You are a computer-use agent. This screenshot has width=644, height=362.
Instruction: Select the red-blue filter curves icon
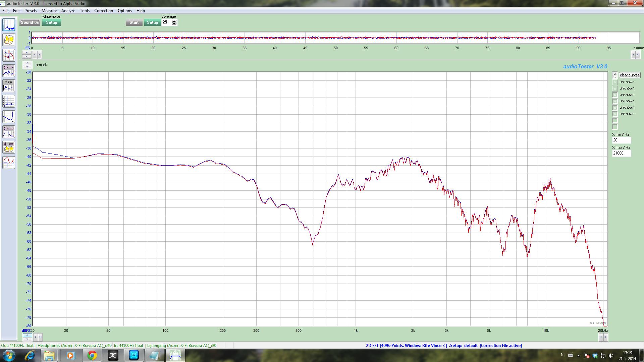pos(9,55)
